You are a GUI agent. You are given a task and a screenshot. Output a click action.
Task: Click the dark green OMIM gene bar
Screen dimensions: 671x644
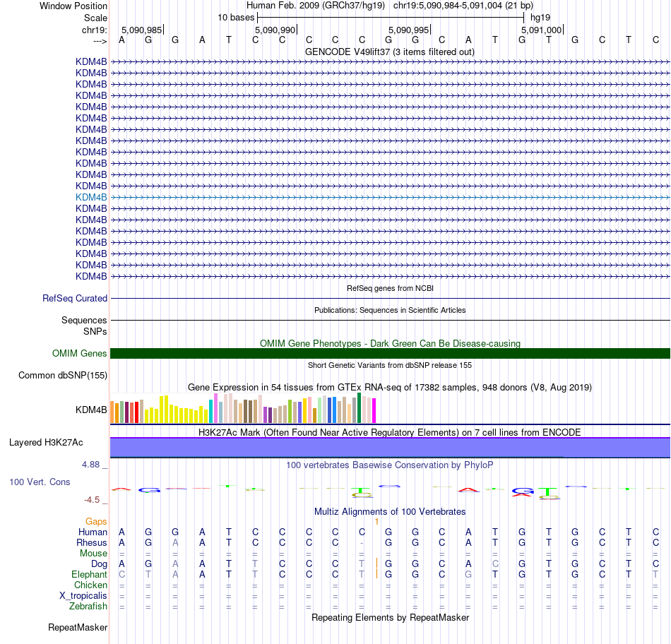click(x=391, y=354)
